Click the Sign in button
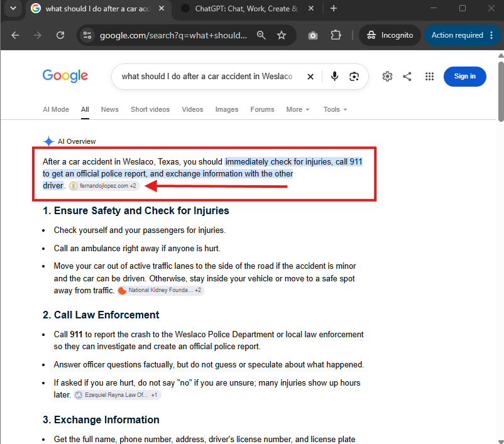Viewport: 504px width, 444px height. click(x=465, y=77)
